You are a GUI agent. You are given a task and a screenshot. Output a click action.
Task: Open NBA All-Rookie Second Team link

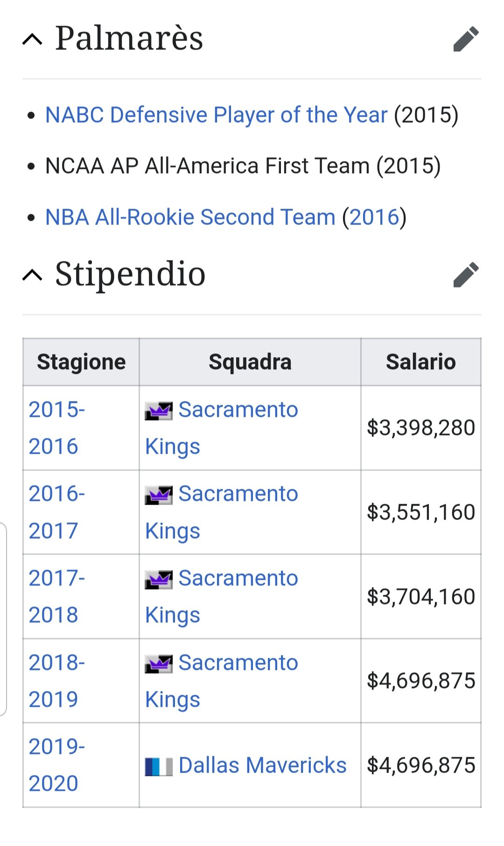coord(190,217)
